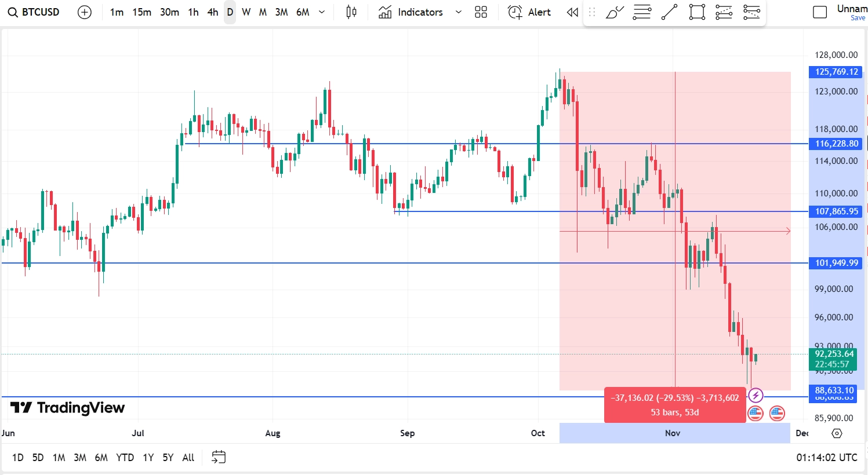This screenshot has height=475, width=868.
Task: Select the brush drawing tool
Action: pos(615,12)
